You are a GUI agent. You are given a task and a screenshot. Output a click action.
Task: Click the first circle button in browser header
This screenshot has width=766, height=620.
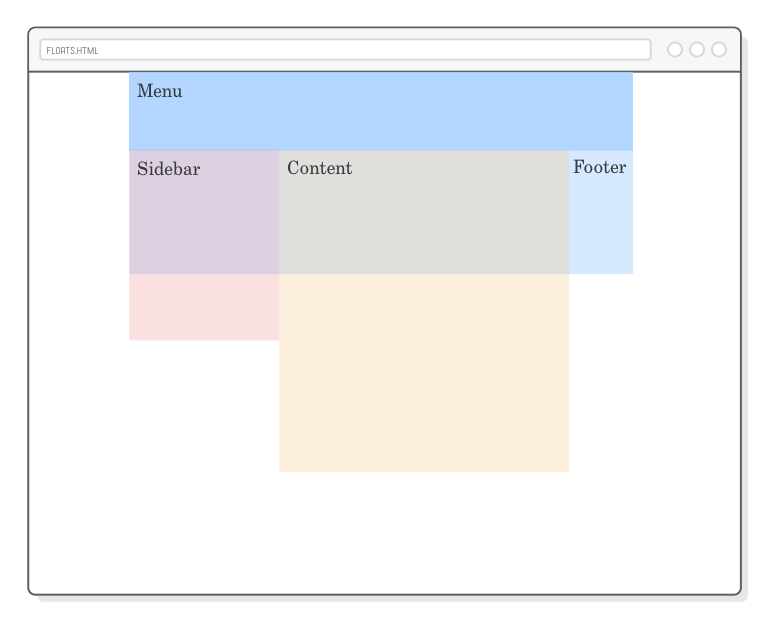coord(675,50)
